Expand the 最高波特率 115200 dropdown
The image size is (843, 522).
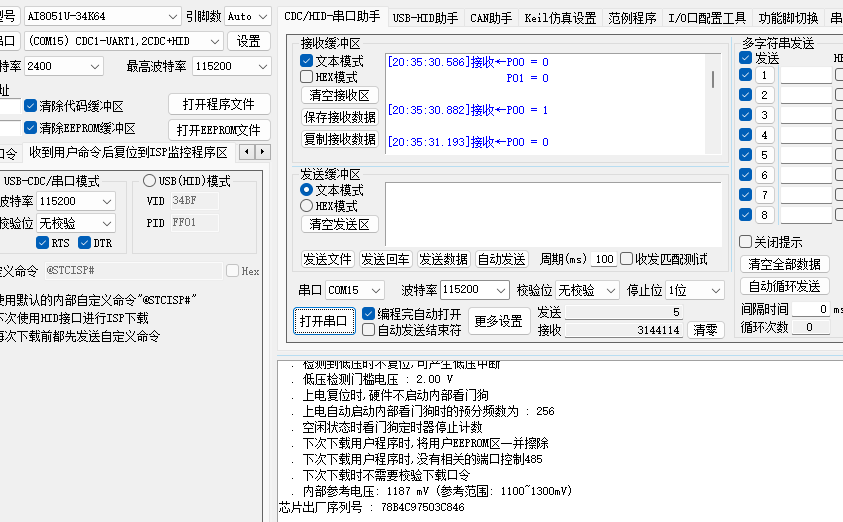(x=231, y=66)
